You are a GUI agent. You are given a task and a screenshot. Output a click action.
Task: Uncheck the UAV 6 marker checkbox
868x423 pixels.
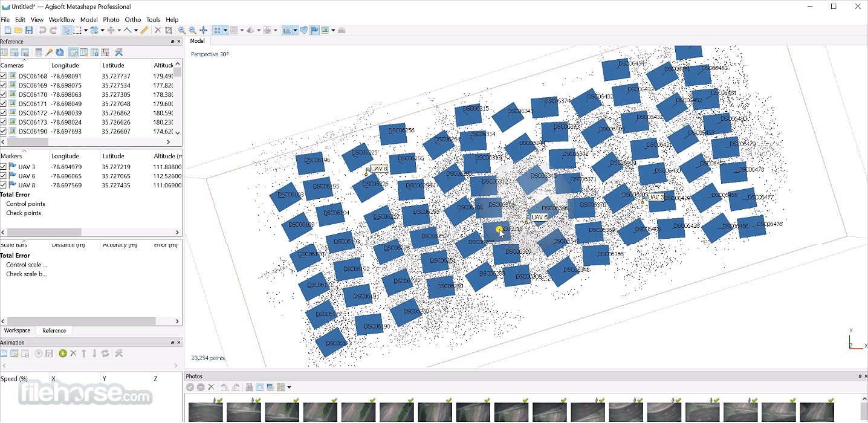(x=4, y=176)
